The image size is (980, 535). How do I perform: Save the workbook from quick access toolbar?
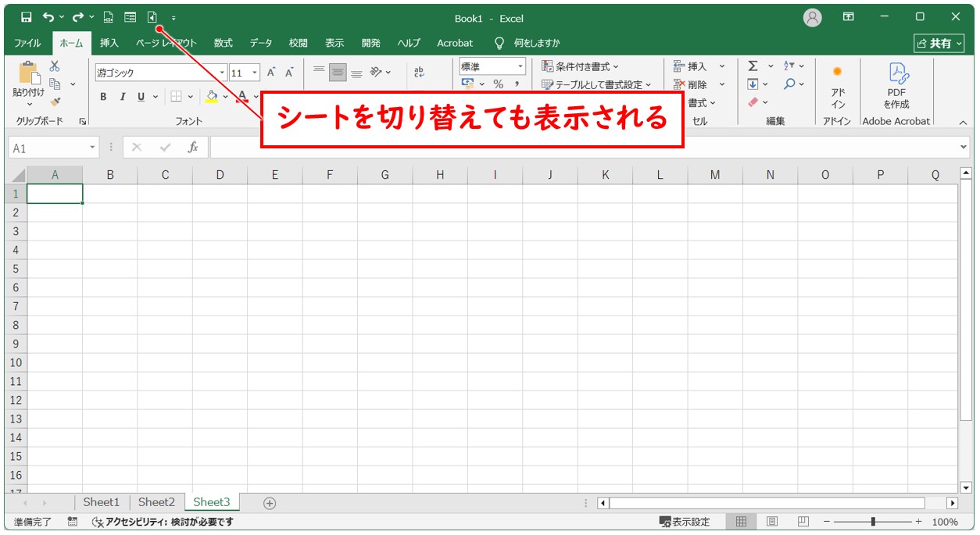(27, 17)
